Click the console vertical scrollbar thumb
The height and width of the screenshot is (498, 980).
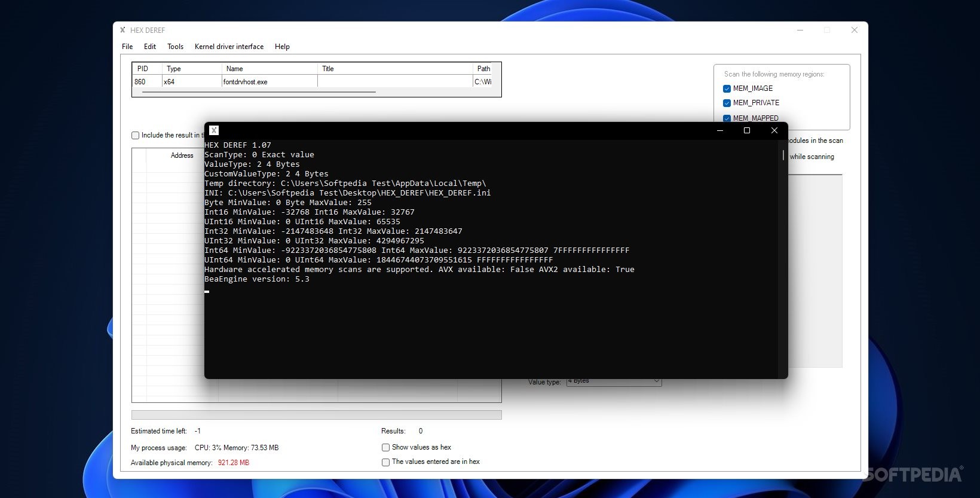pyautogui.click(x=783, y=155)
